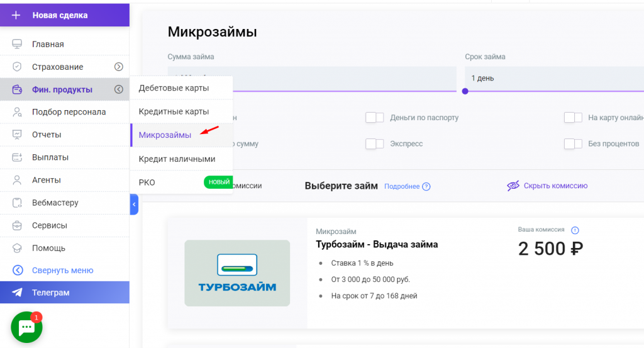Click the Новая сделка button
644x348 pixels.
[x=65, y=15]
